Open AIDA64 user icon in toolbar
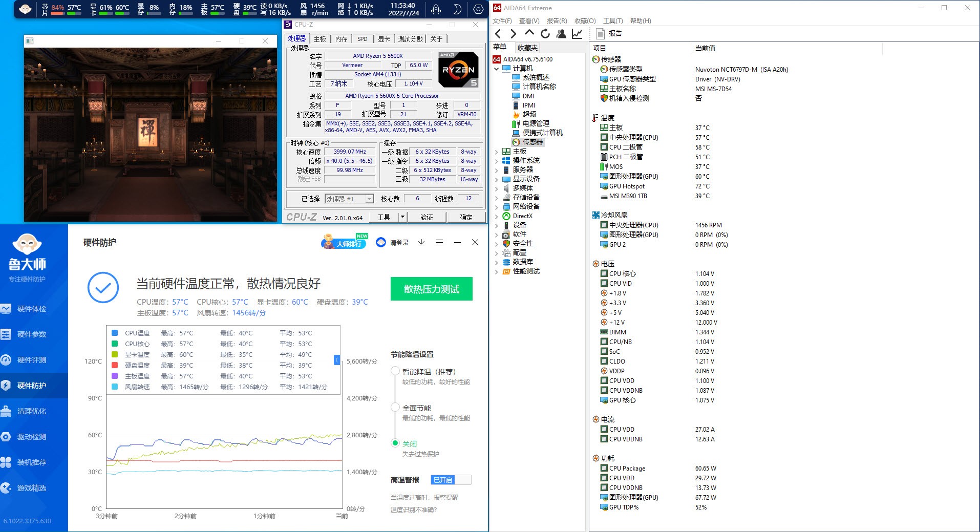This screenshot has width=980, height=532. [561, 34]
